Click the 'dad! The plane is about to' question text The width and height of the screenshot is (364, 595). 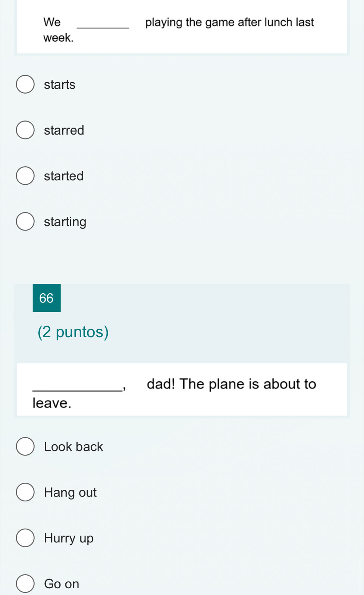231,384
